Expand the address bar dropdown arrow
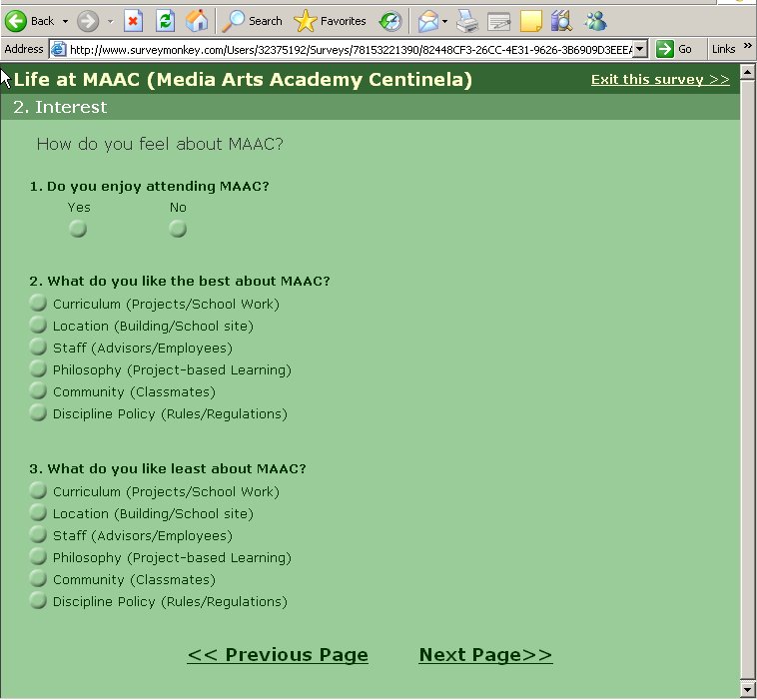Screen dimensions: 757x700 (640, 49)
